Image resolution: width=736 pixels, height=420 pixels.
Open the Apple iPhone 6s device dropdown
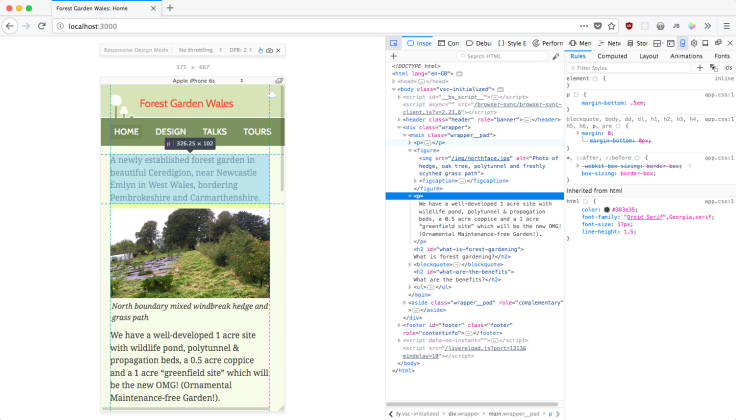click(x=207, y=81)
